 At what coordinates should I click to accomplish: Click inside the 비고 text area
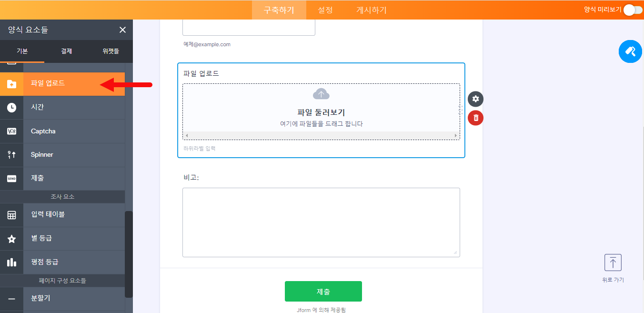[x=321, y=222]
